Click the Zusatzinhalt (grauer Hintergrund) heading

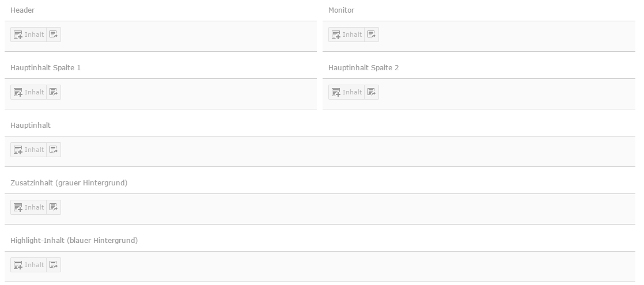(69, 183)
